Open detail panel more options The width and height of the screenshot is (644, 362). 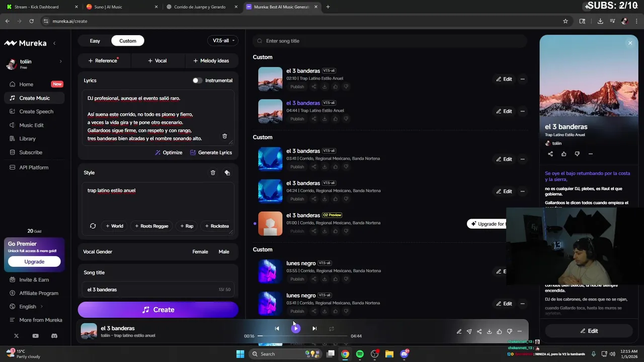point(591,154)
